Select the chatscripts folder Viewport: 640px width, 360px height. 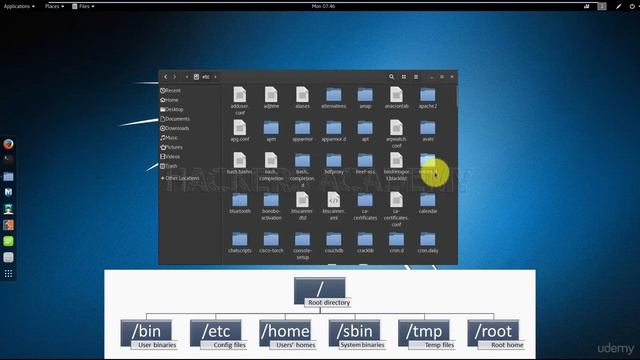click(x=240, y=243)
